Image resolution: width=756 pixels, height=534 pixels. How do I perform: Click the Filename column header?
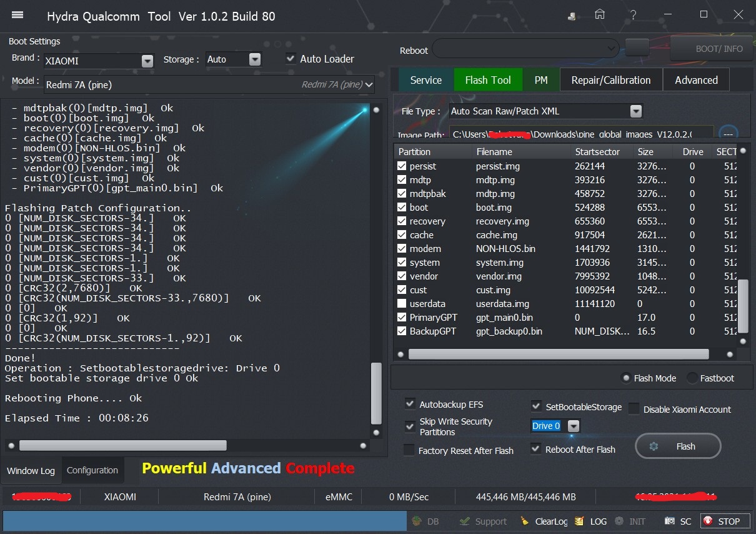coord(522,152)
